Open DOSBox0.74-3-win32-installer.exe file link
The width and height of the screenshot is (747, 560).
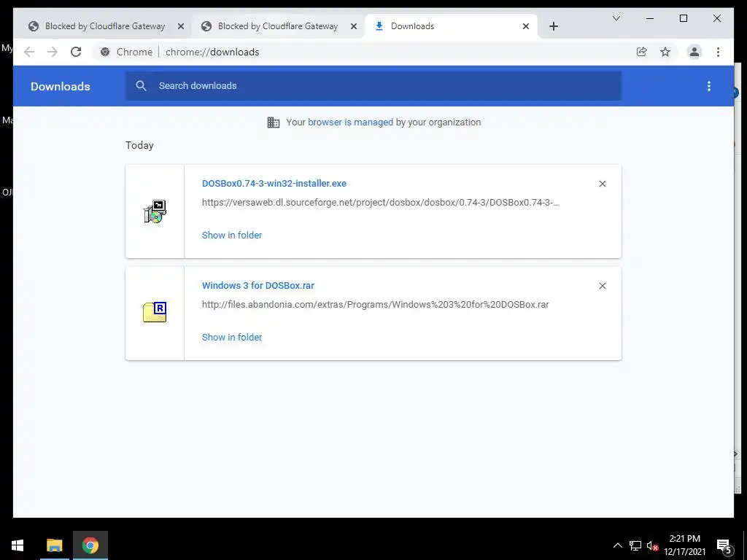point(274,183)
